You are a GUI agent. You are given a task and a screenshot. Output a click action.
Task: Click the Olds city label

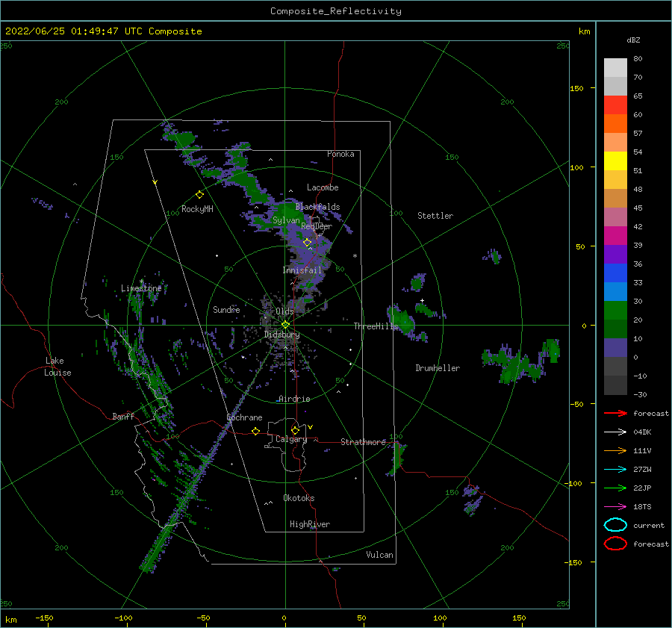tap(284, 311)
